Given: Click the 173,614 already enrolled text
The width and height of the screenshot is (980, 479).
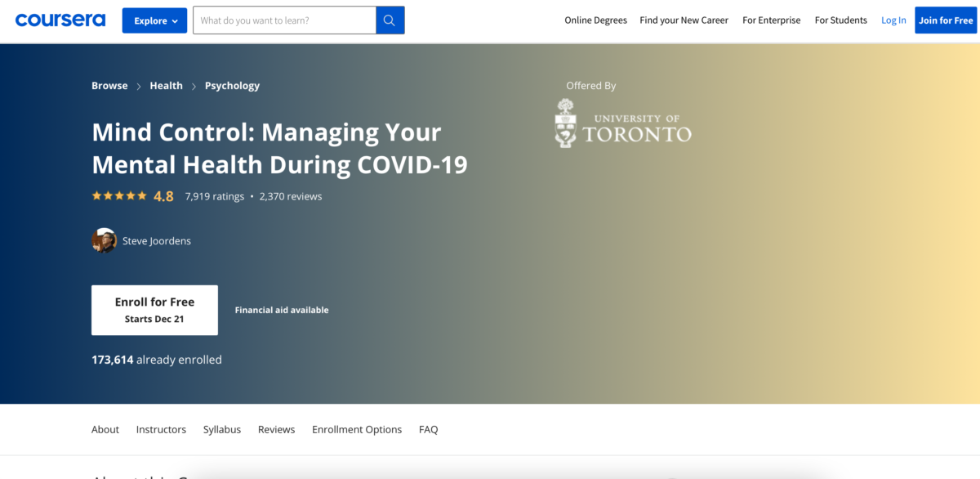Looking at the screenshot, I should (157, 360).
